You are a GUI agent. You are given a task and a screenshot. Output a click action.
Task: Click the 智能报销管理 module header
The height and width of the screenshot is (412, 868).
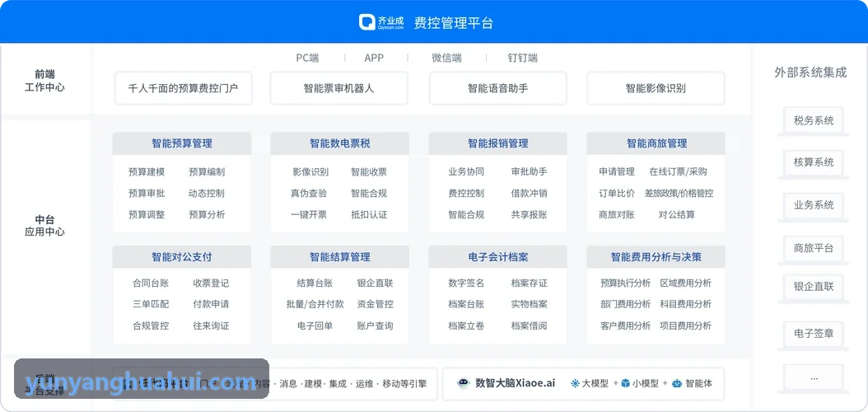coord(497,143)
